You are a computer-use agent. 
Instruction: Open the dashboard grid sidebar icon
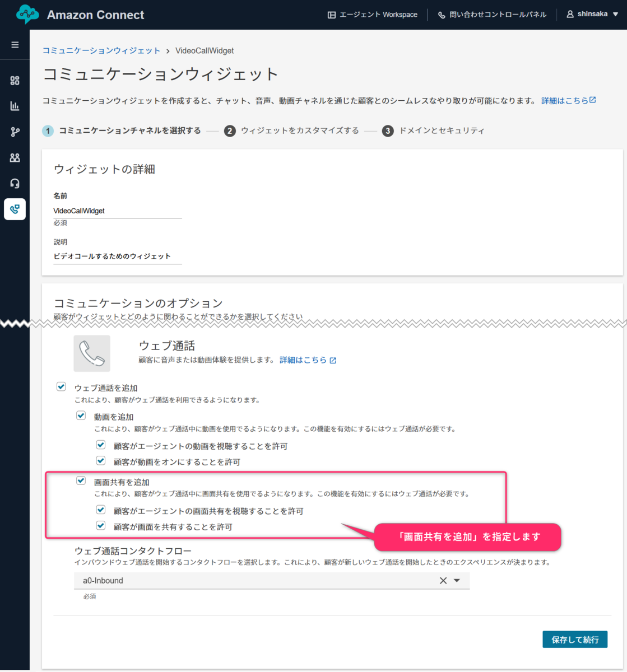click(15, 81)
